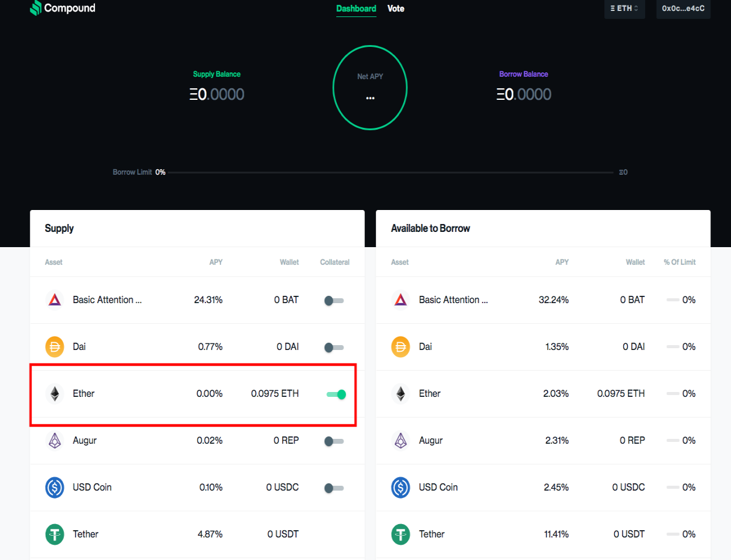The image size is (731, 560).
Task: Select the Dai name in Supply list
Action: 79,346
